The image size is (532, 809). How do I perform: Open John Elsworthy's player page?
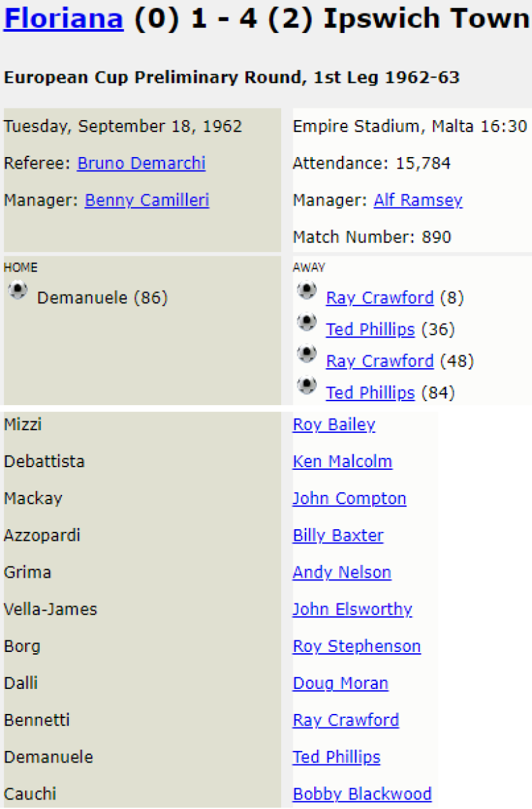[352, 609]
